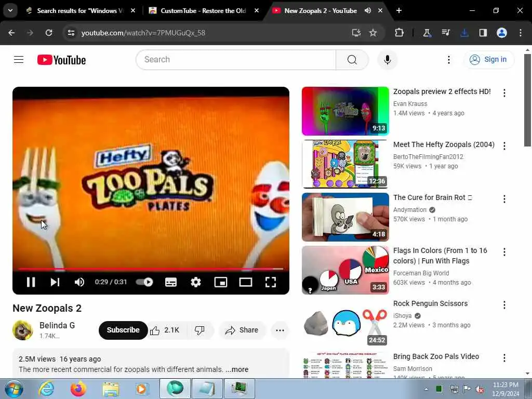Open options for Bring Back Zoo Pals
532x399 pixels.
[x=504, y=358]
